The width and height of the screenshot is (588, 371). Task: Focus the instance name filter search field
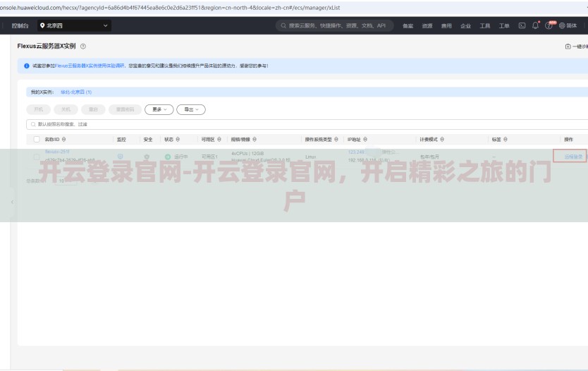tap(307, 124)
